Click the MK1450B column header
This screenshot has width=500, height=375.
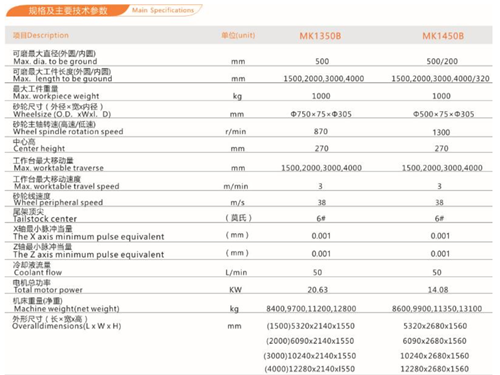point(443,36)
